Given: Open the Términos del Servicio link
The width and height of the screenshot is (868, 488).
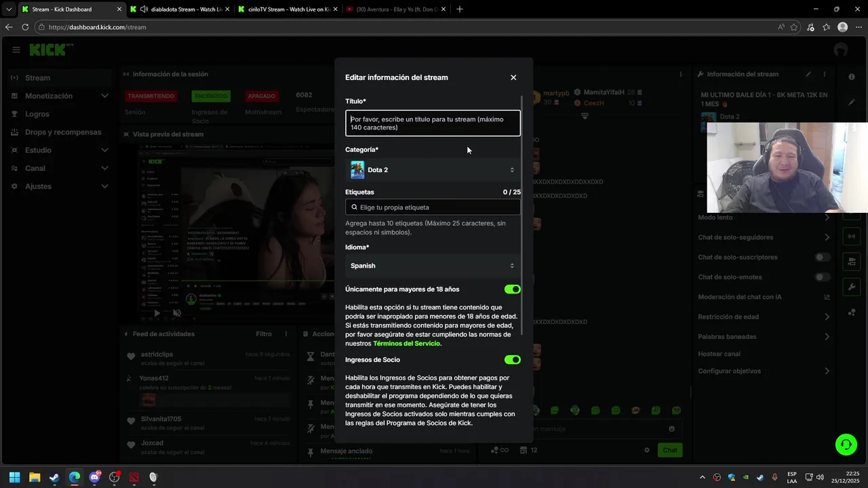Looking at the screenshot, I should click(x=406, y=344).
